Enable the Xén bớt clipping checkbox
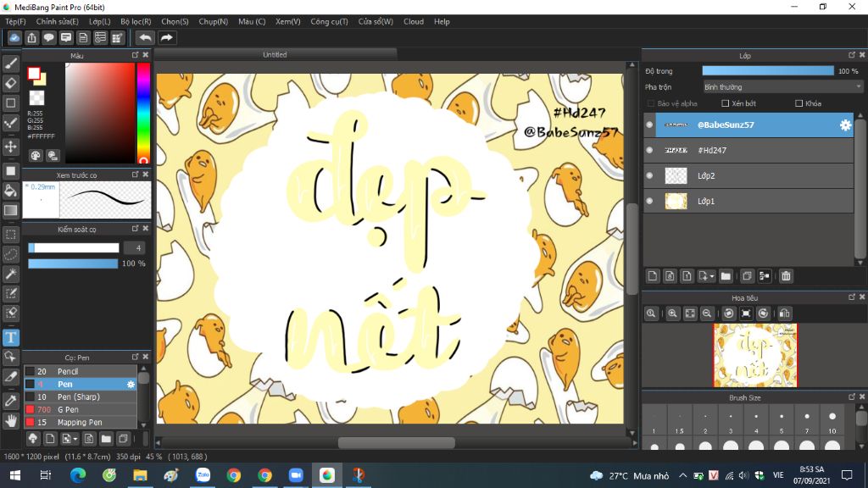This screenshot has width=868, height=488. click(726, 103)
